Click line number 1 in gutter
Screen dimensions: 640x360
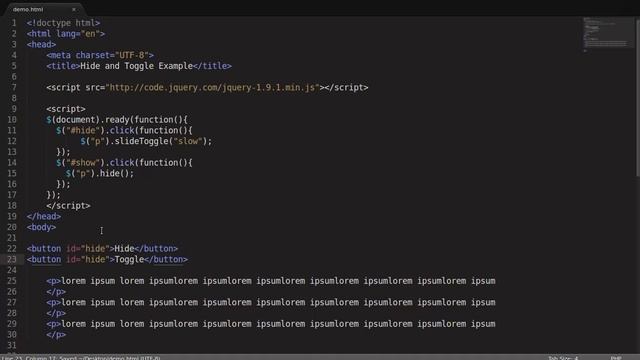tap(14, 23)
